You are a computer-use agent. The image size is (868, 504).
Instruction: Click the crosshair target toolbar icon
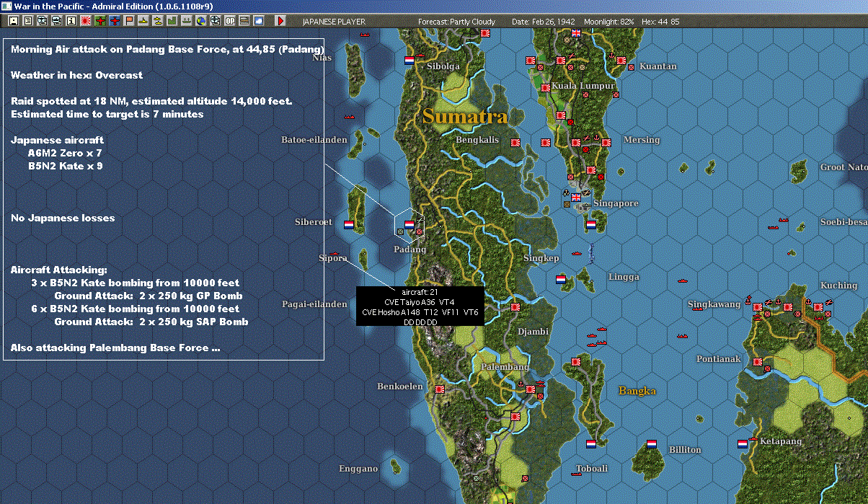(x=216, y=21)
